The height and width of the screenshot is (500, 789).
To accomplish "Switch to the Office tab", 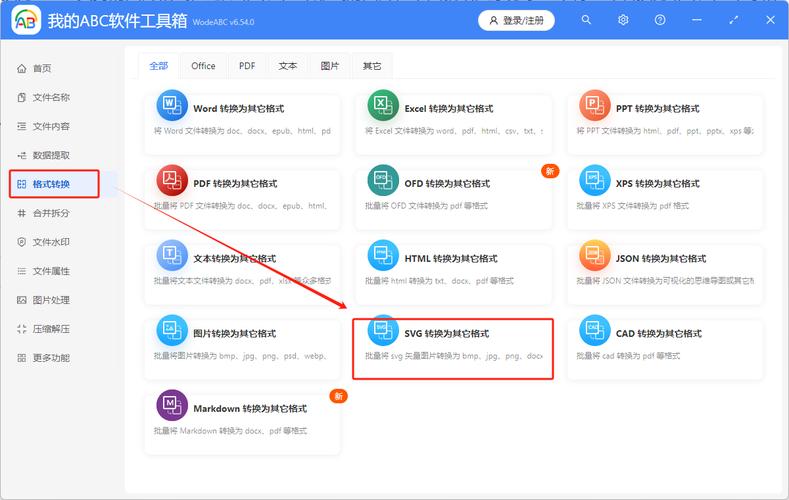I will pyautogui.click(x=203, y=66).
